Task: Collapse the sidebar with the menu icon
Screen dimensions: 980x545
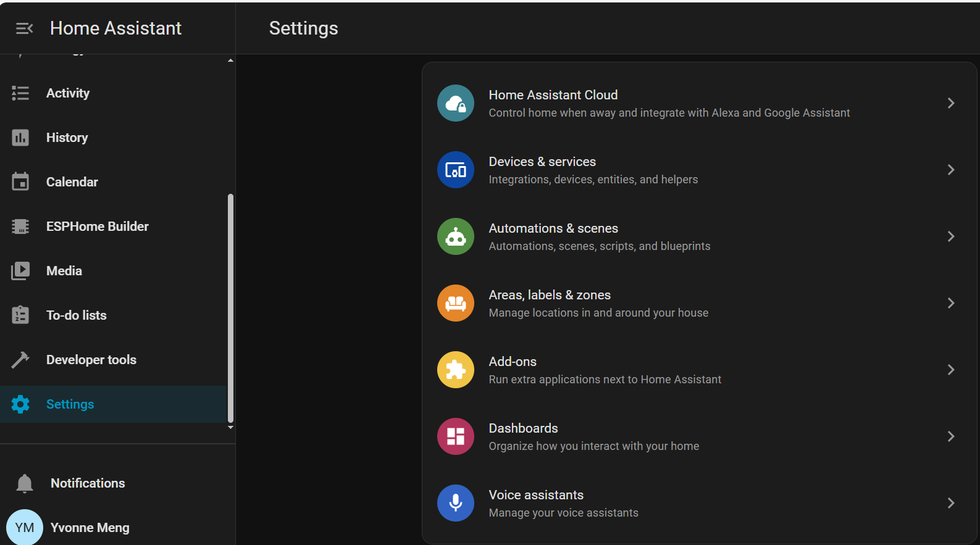Action: point(24,28)
